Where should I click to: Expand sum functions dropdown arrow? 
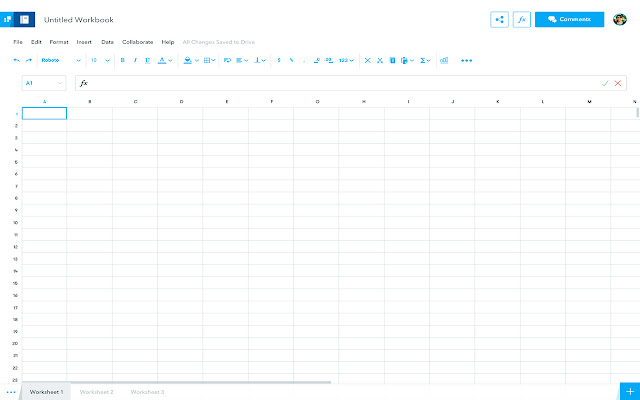point(429,60)
